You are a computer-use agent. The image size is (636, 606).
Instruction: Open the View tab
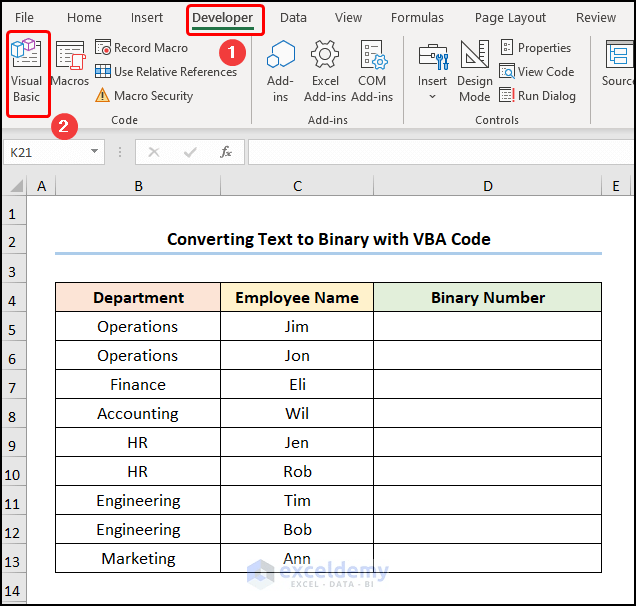click(348, 17)
